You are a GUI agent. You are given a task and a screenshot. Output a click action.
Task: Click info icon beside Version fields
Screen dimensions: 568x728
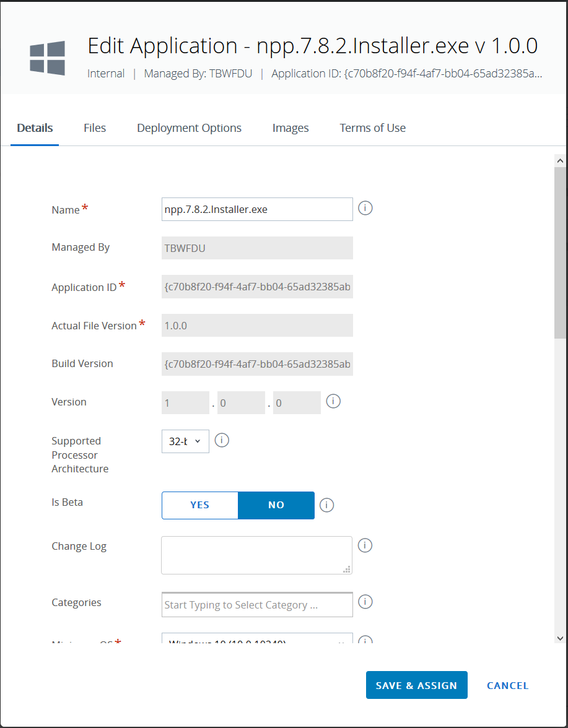(333, 401)
